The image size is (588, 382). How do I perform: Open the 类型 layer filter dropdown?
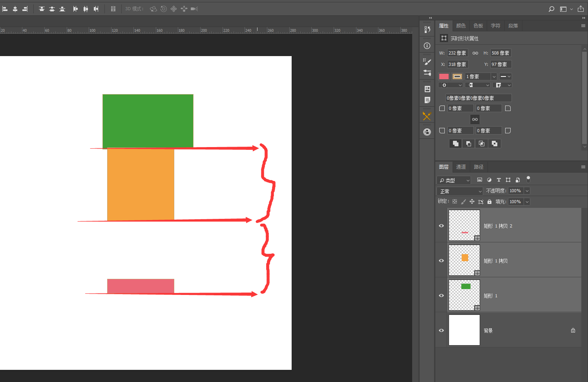click(x=454, y=180)
